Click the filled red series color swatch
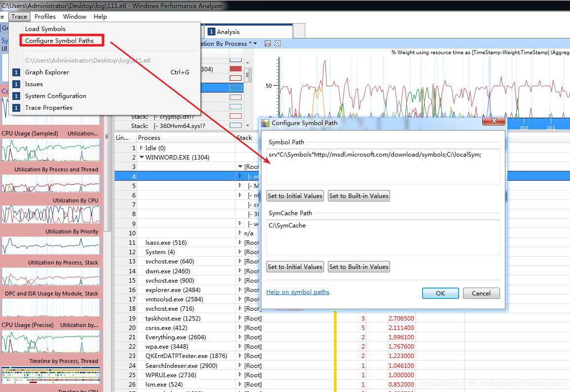This screenshot has width=570, height=392. click(236, 68)
